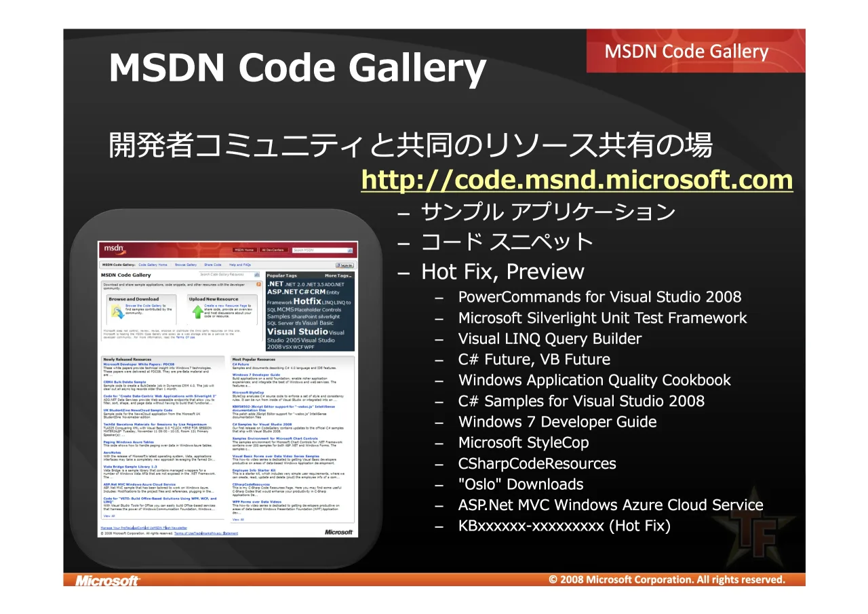Click 'PowerCommands for Visual Studio 2008' bullet text
This screenshot has height=614, width=868.
coord(600,297)
